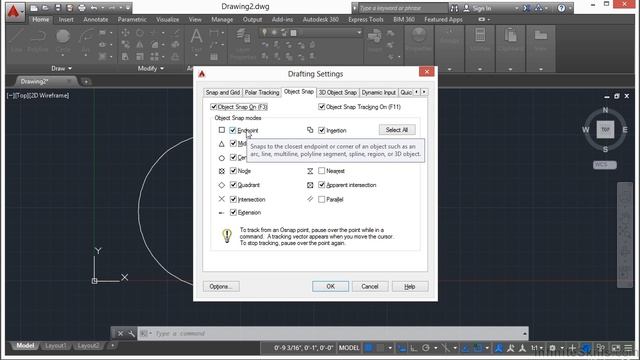Image resolution: width=640 pixels, height=360 pixels.
Task: Click the Cancel button
Action: click(x=370, y=287)
